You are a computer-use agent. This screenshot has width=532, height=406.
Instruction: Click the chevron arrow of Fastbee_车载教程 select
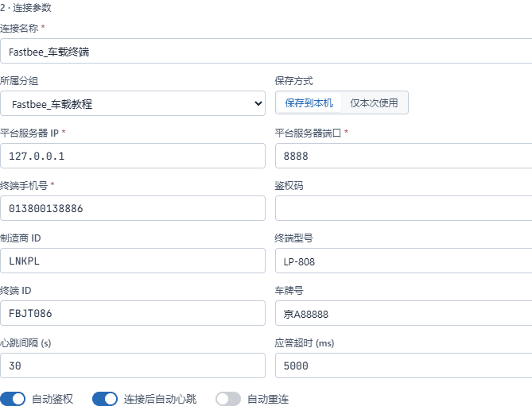tap(258, 103)
